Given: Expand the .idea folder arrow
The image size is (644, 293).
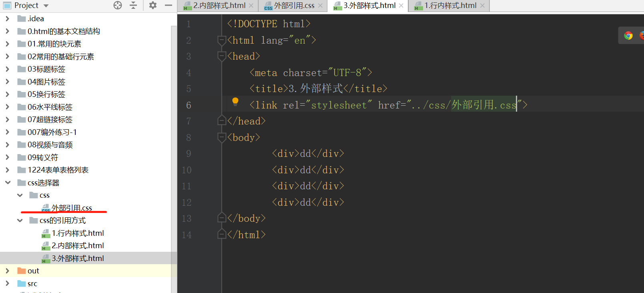Looking at the screenshot, I should click(8, 18).
